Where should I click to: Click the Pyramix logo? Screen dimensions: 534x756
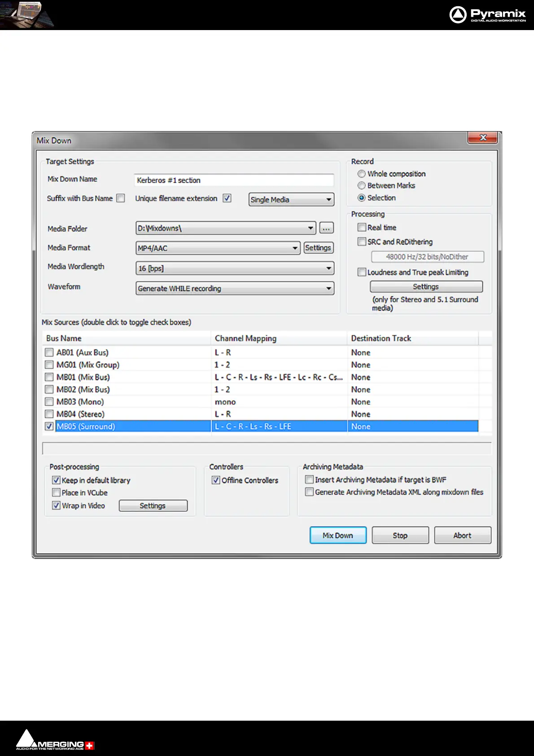click(x=487, y=14)
